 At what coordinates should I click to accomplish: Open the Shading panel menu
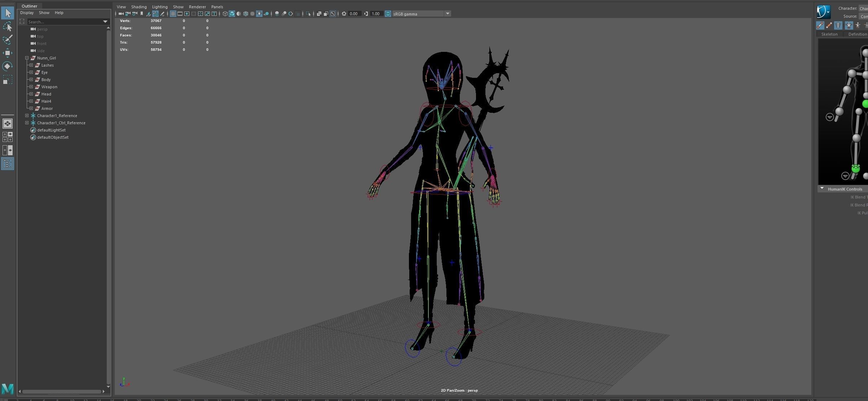(x=139, y=7)
